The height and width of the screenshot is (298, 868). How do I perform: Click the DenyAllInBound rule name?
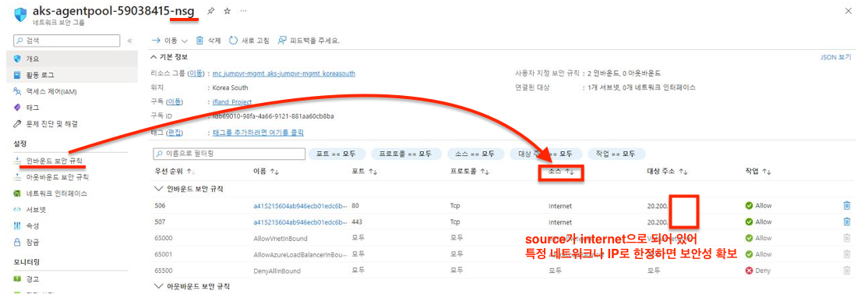tap(277, 271)
